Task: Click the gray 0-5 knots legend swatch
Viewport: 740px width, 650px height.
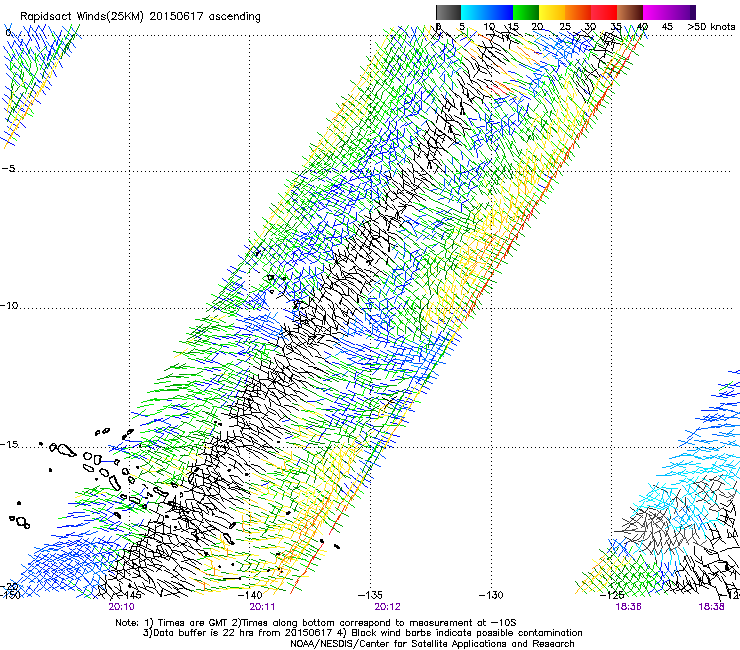Action: pyautogui.click(x=448, y=12)
